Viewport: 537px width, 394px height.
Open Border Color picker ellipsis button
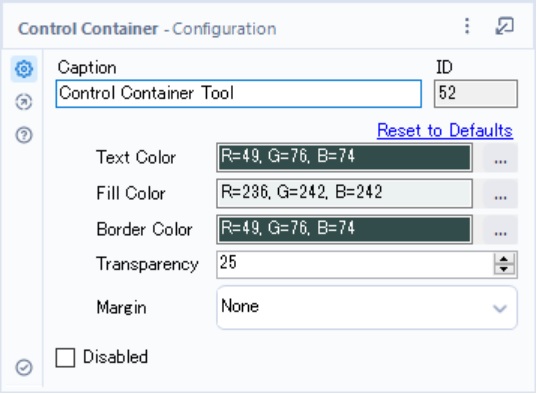pos(500,230)
